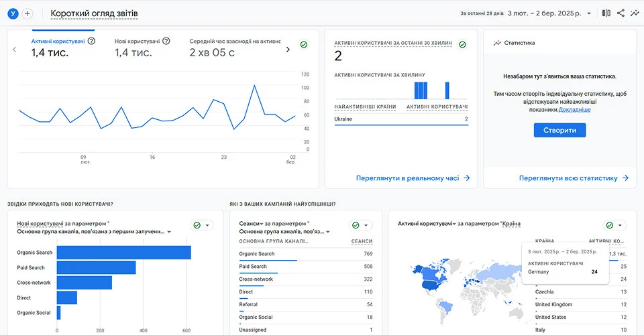Click the Статистика trend icon
The height and width of the screenshot is (335, 644).
coord(497,43)
